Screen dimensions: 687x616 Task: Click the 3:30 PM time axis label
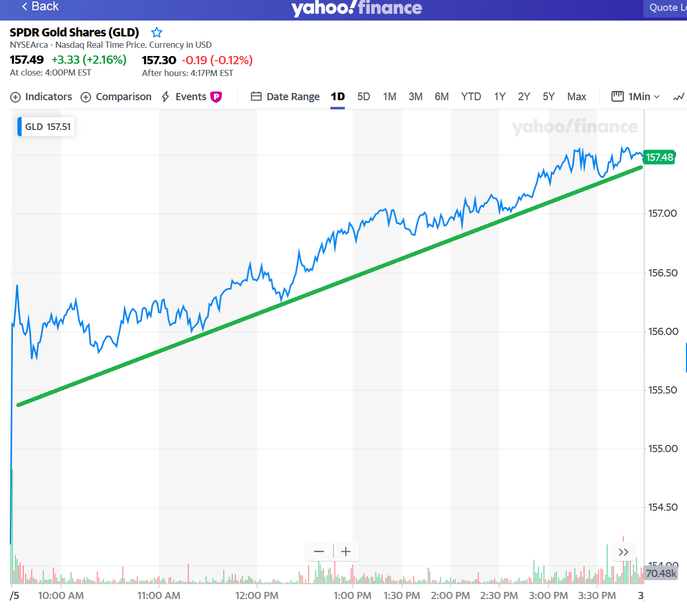click(x=597, y=595)
